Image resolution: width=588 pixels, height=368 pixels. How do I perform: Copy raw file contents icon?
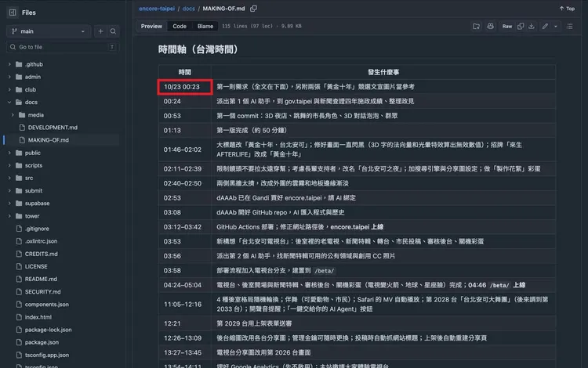click(521, 26)
